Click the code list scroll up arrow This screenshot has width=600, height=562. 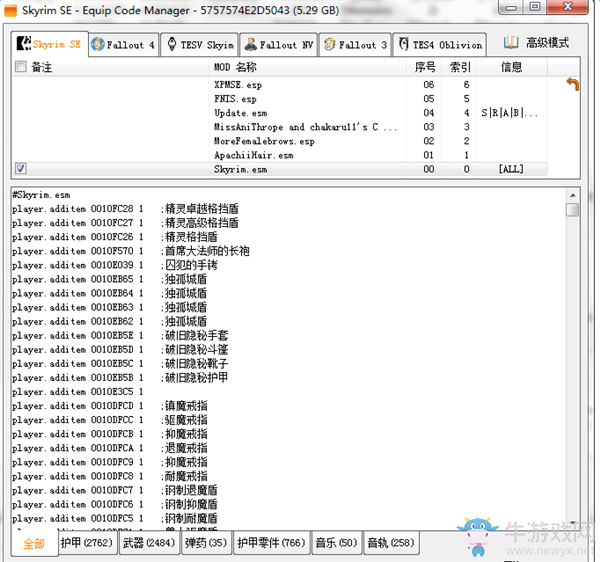[x=572, y=195]
